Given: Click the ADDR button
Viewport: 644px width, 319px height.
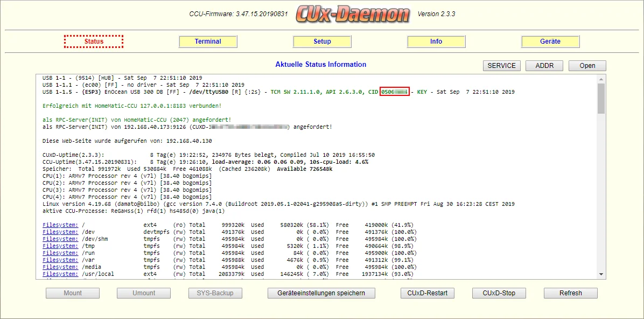Looking at the screenshot, I should point(544,66).
